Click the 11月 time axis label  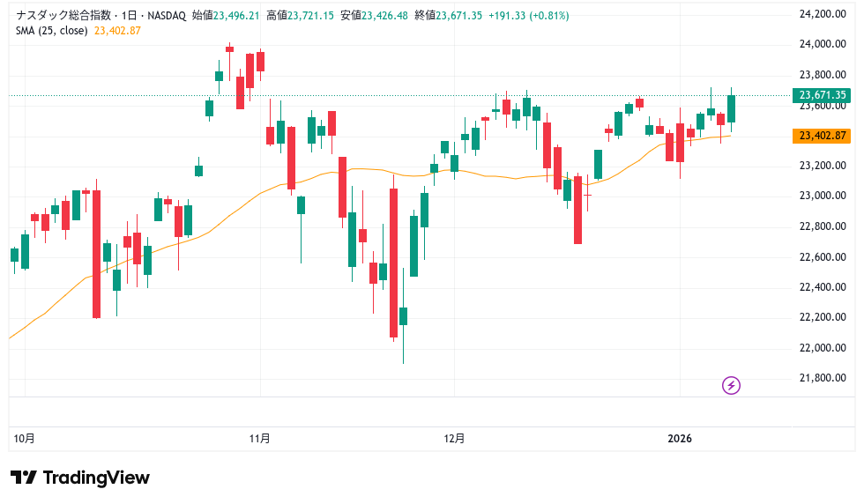click(x=259, y=438)
